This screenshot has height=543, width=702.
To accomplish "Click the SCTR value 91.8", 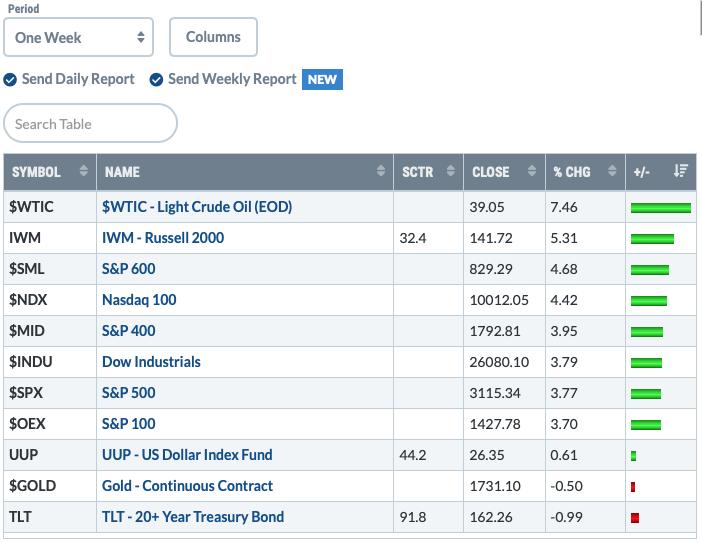I will 413,517.
